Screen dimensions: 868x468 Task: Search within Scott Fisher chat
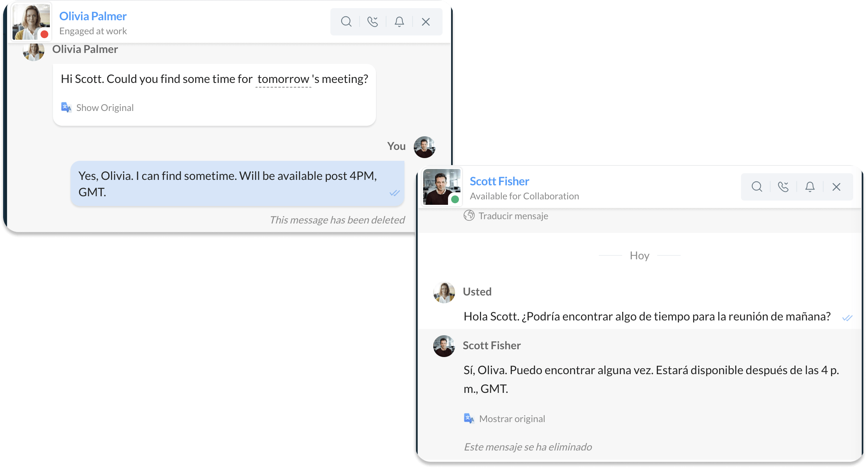[x=757, y=187]
